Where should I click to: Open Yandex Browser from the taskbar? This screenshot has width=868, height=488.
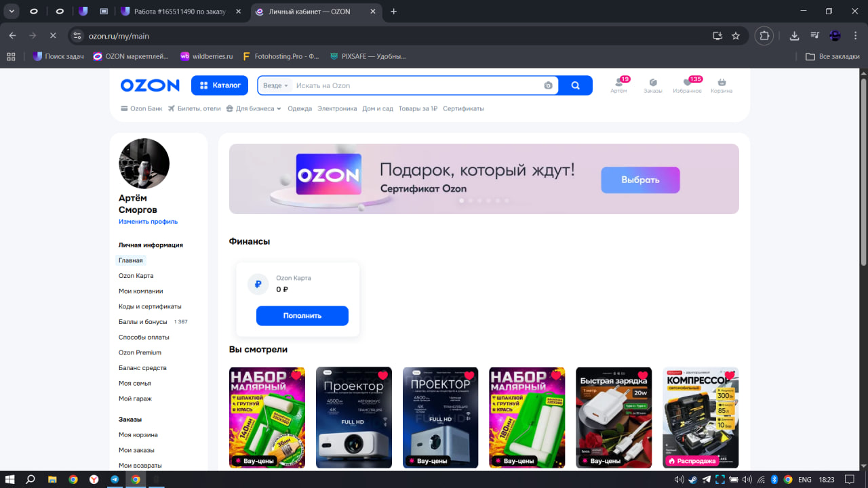(94, 479)
